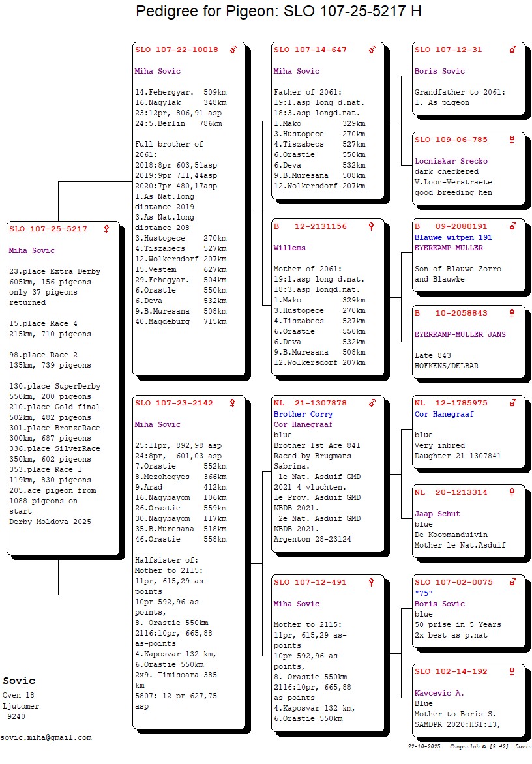Click the female symbol beside B 12-2131156
This screenshot has height=764, width=532.
[x=372, y=226]
